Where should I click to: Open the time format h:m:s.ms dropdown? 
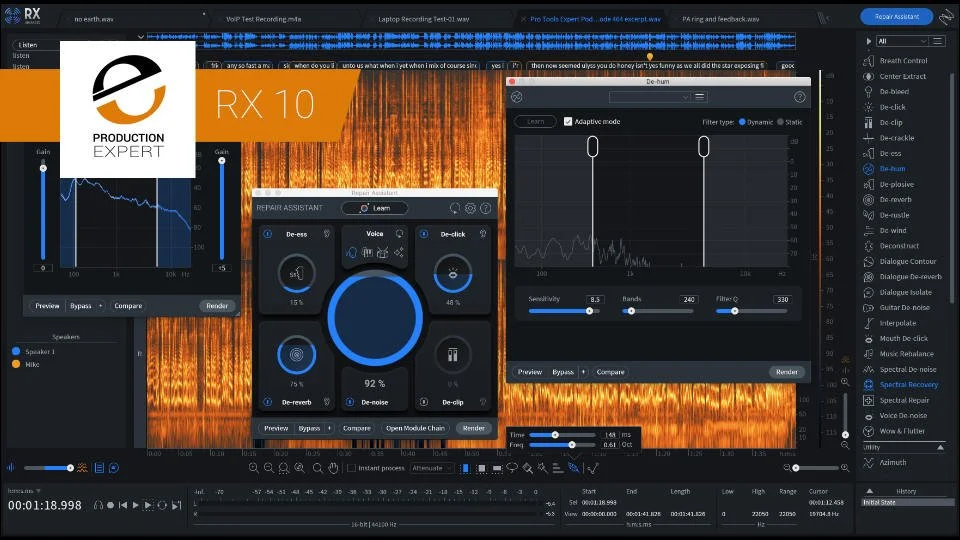[x=24, y=491]
